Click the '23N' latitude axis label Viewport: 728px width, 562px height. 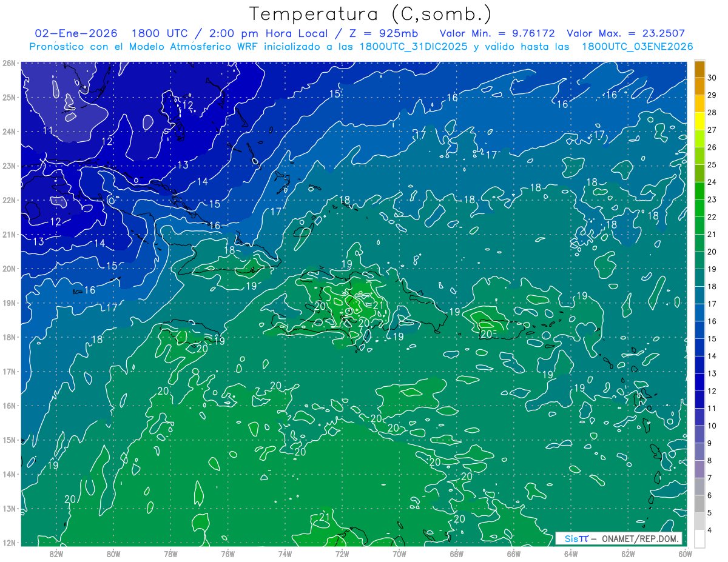click(x=9, y=166)
